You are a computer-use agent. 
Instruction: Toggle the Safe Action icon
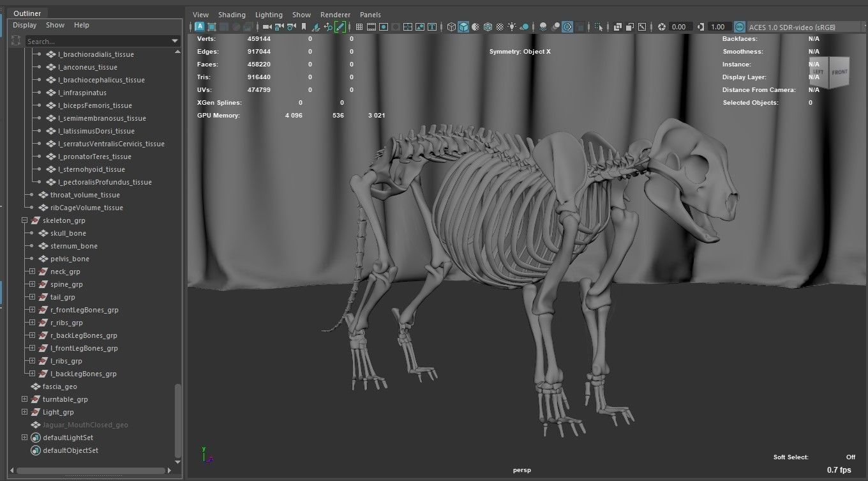(x=420, y=27)
